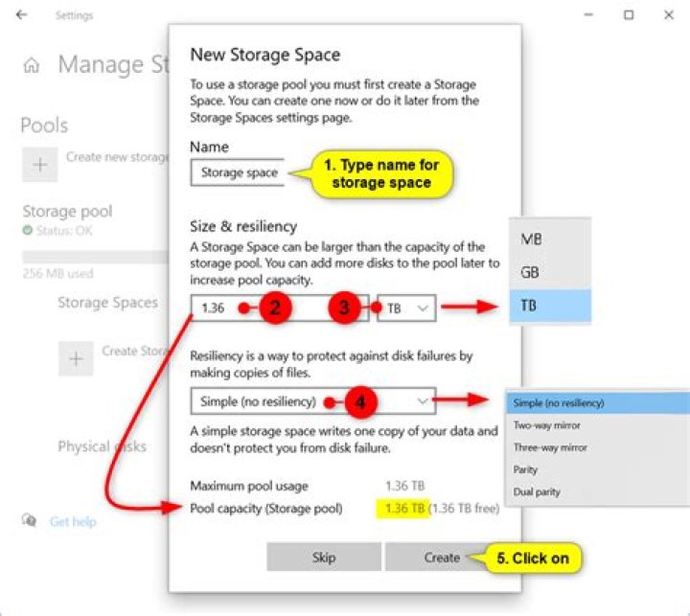Click the Storage space name field
This screenshot has height=616, width=690.
tap(236, 173)
